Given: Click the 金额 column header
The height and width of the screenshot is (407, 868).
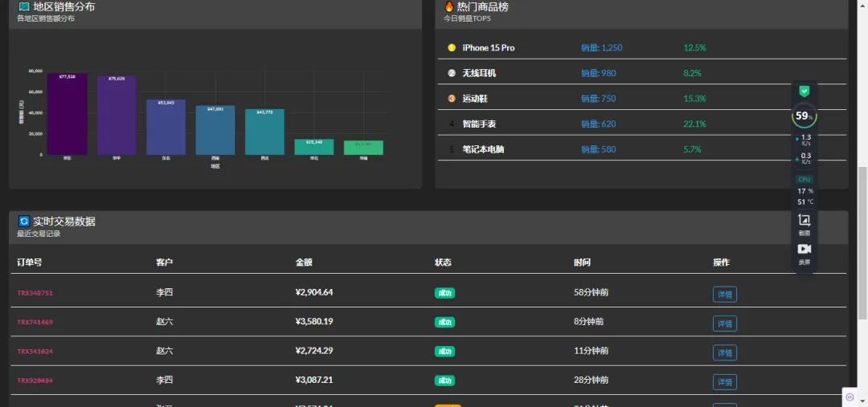Looking at the screenshot, I should coord(304,263).
